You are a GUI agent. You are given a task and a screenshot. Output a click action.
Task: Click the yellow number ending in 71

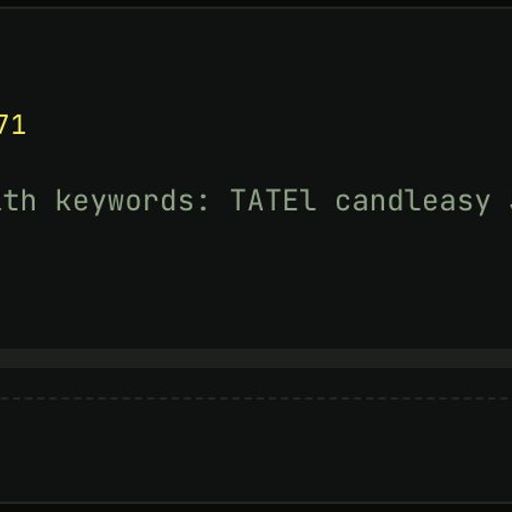click(12, 125)
